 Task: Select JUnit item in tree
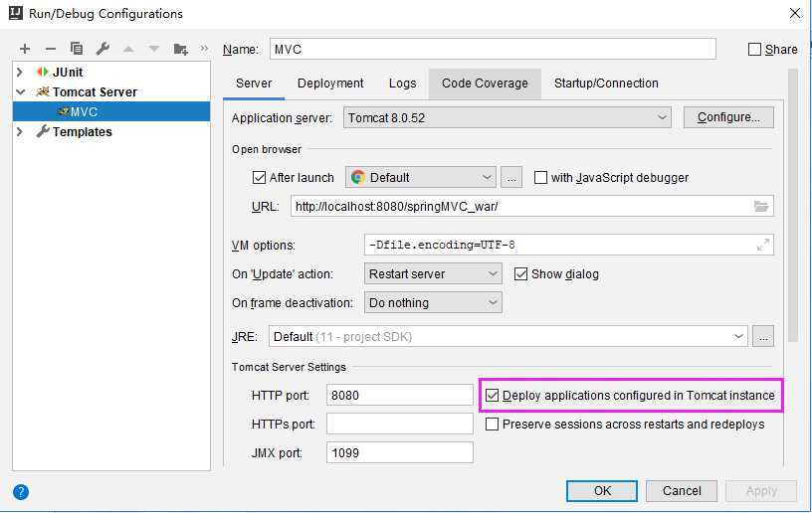tap(68, 72)
